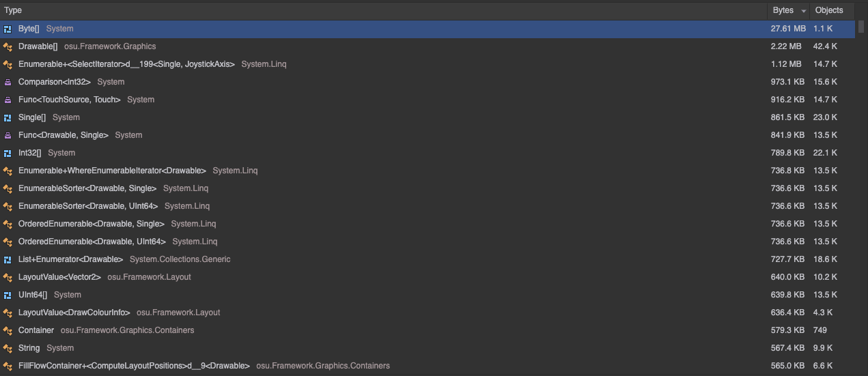This screenshot has height=376, width=868.
Task: Click the icon beside Single[] row
Action: click(x=8, y=117)
